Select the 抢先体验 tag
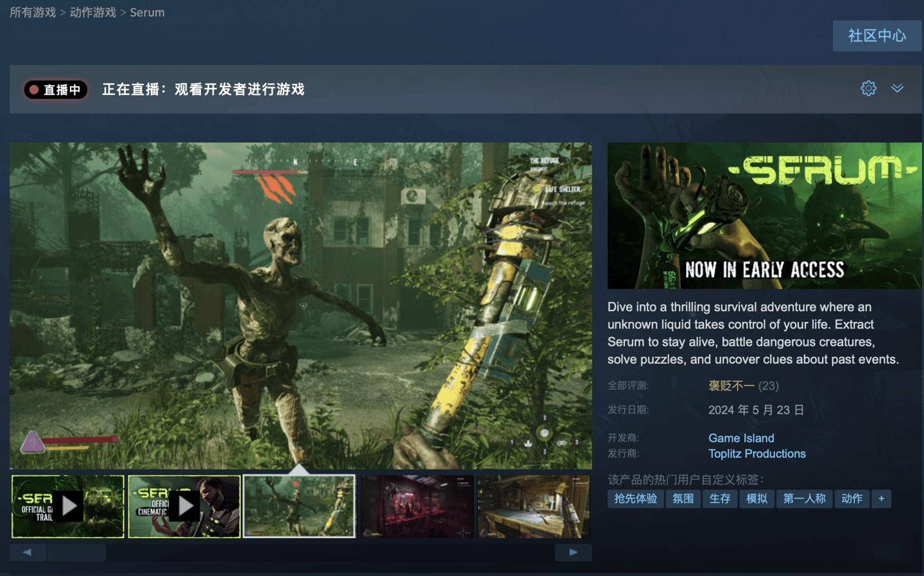The width and height of the screenshot is (924, 576). pyautogui.click(x=635, y=499)
